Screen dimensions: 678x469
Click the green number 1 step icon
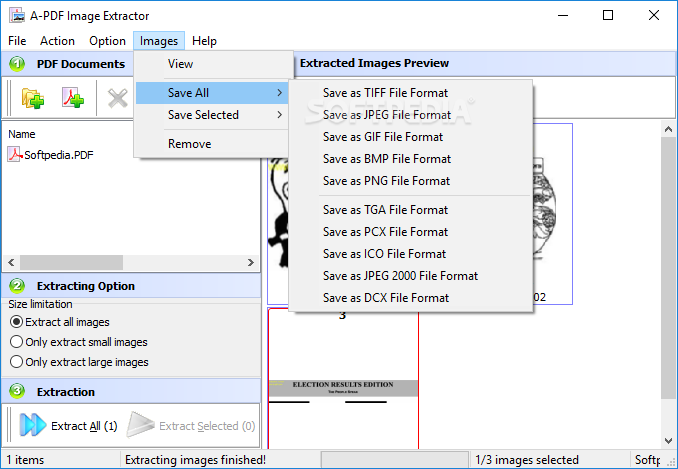[x=17, y=64]
